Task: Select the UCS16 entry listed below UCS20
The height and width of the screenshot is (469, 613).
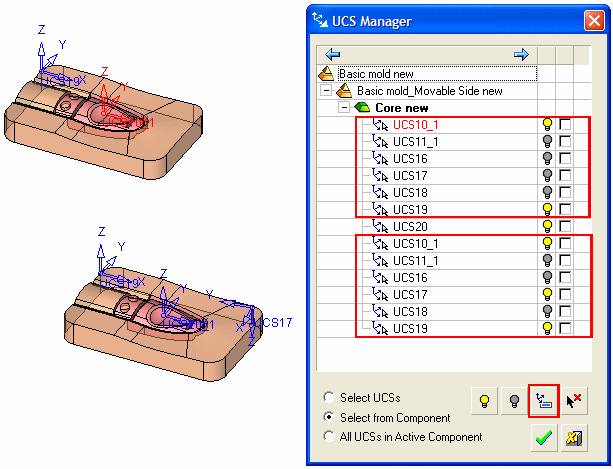Action: (410, 277)
